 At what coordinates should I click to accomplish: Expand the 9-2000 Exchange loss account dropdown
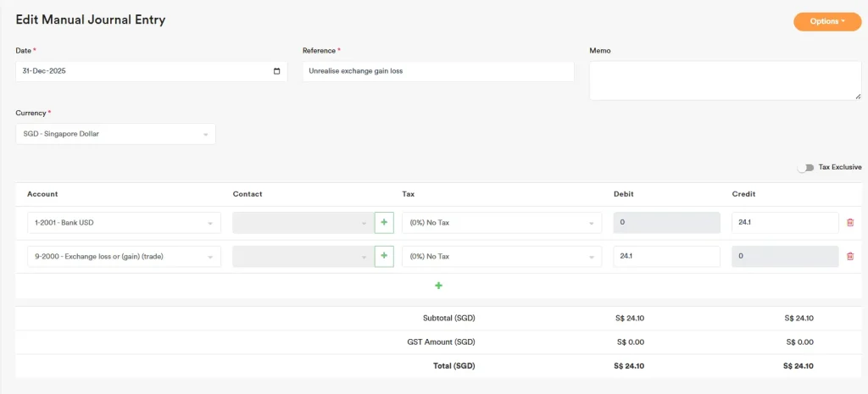click(x=124, y=256)
